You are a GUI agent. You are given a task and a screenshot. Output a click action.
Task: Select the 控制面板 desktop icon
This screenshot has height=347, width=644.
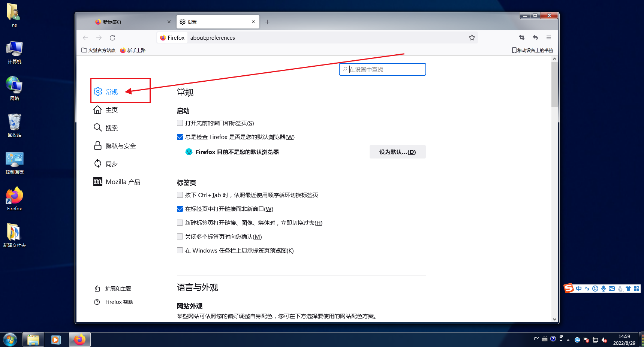[15, 163]
